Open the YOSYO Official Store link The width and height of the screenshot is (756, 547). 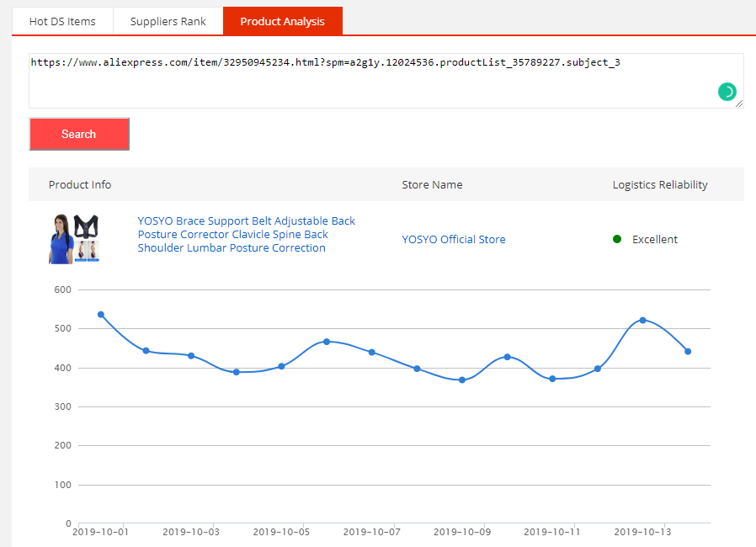point(454,239)
